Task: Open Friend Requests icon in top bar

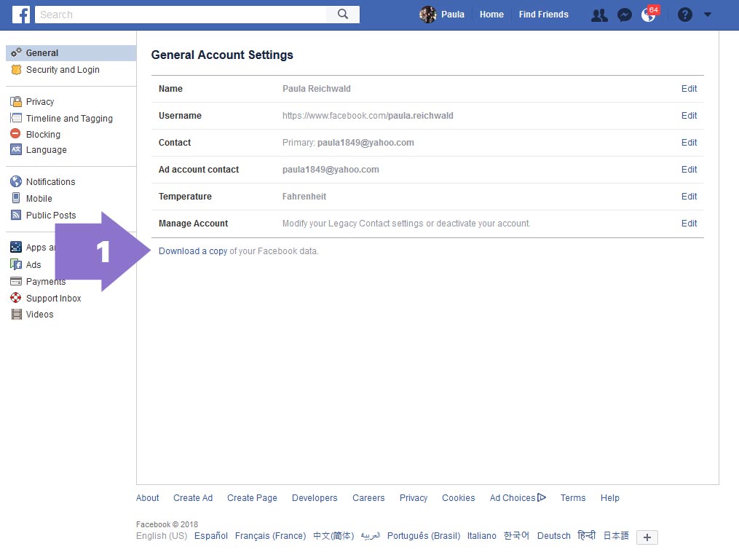Action: (x=599, y=15)
